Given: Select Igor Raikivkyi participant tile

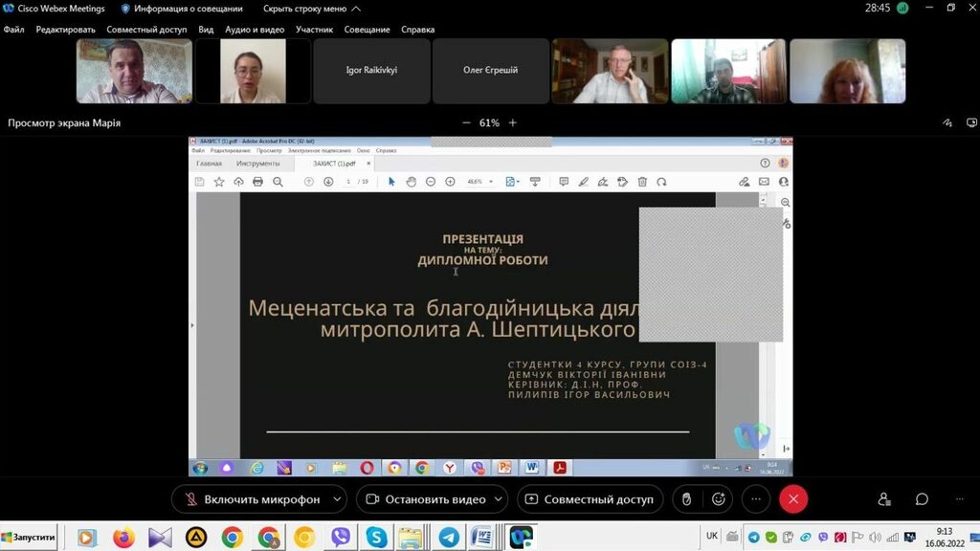Looking at the screenshot, I should click(372, 71).
